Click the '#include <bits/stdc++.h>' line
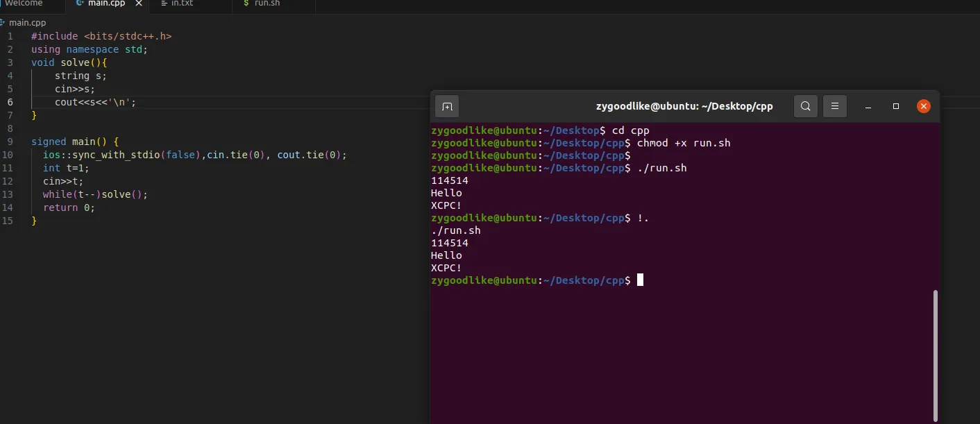The width and height of the screenshot is (980, 424). coord(101,36)
